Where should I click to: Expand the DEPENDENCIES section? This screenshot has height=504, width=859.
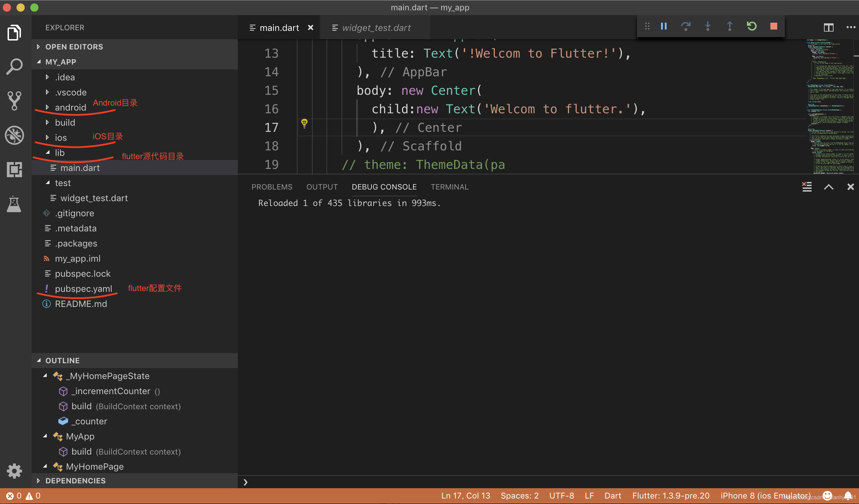(x=135, y=481)
